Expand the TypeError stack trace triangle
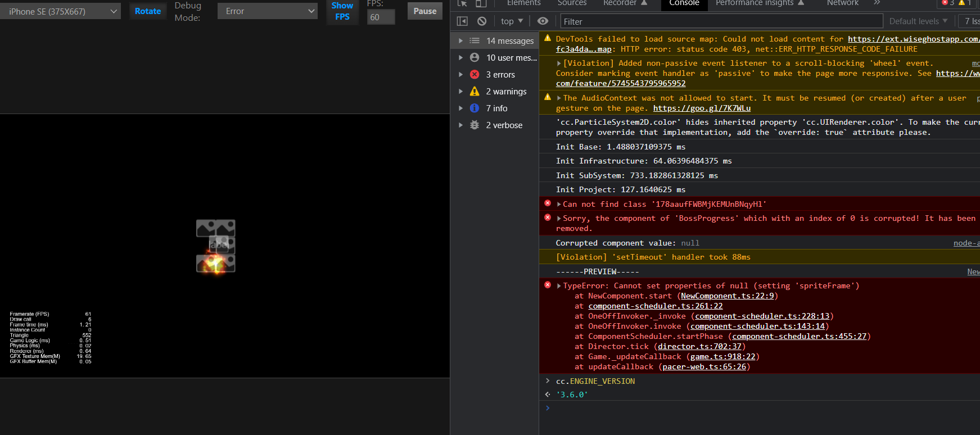The image size is (980, 435). 559,286
